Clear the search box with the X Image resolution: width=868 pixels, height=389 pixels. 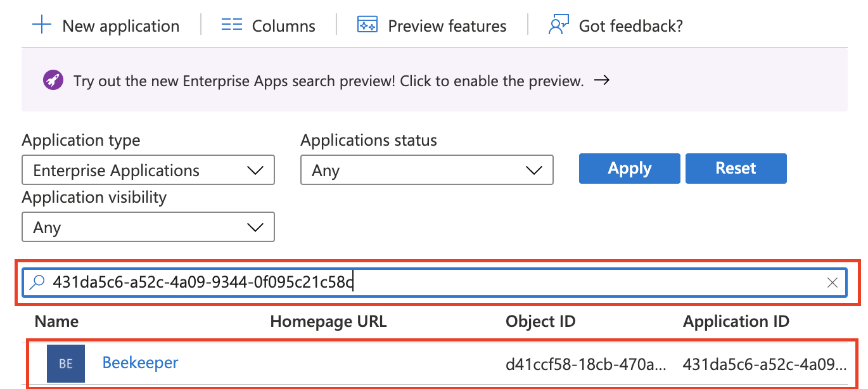coord(833,283)
